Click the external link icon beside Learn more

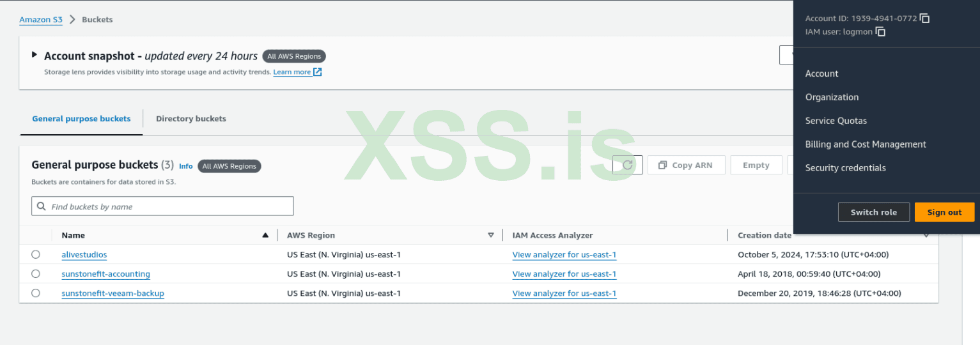click(318, 72)
